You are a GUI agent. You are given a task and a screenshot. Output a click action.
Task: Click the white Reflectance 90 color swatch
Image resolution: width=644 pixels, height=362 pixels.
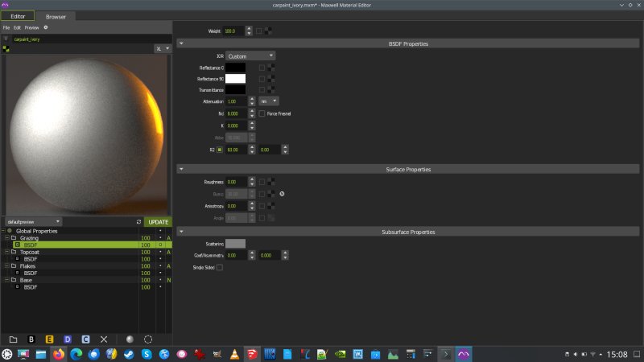pos(236,79)
